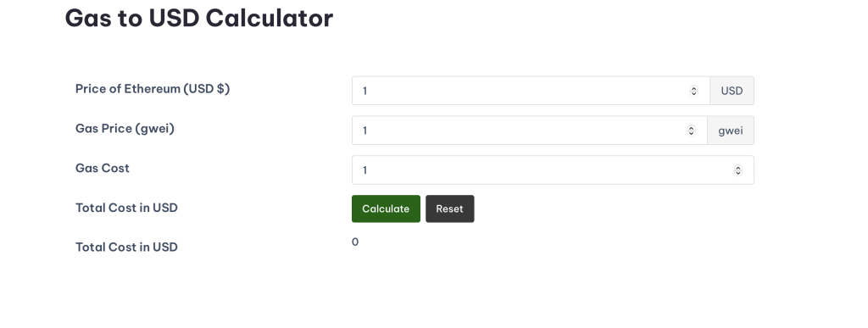Lower Gas Cost with stepper down arrow

click(738, 173)
